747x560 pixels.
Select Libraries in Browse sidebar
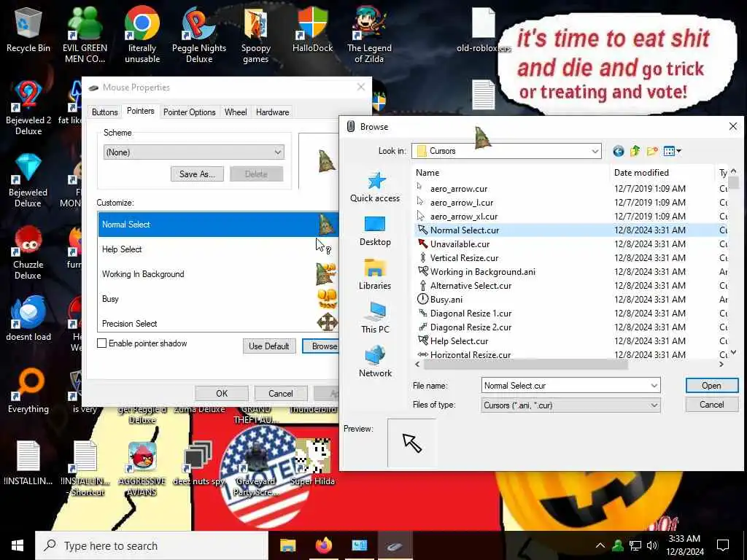click(376, 275)
